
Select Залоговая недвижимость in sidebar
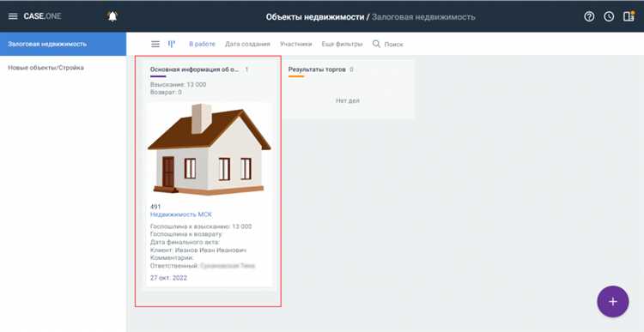click(63, 44)
